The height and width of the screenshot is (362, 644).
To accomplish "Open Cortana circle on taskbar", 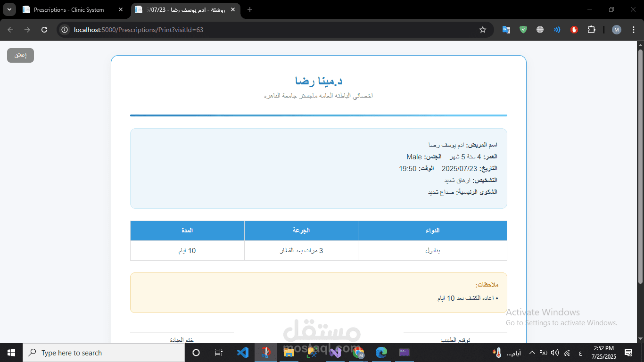I will pos(196,353).
